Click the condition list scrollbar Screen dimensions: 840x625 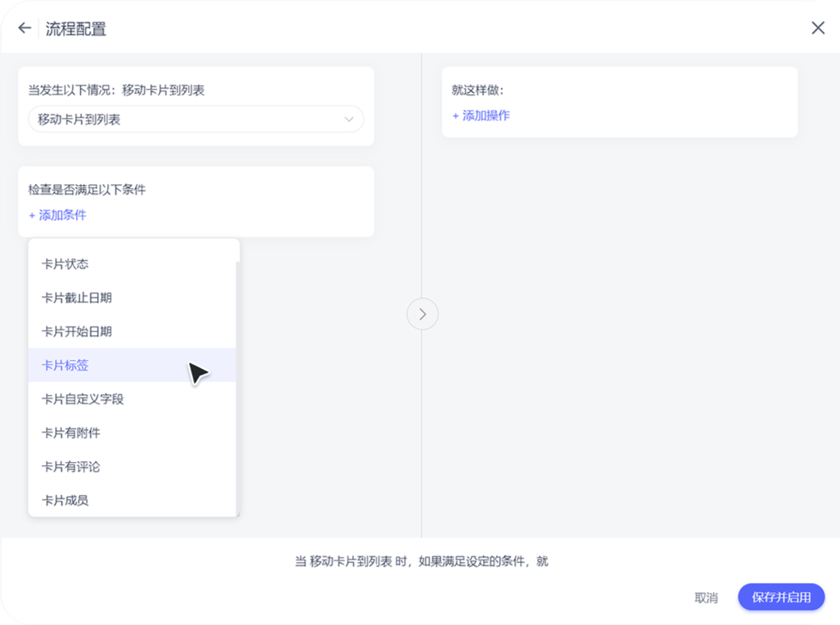pyautogui.click(x=237, y=388)
